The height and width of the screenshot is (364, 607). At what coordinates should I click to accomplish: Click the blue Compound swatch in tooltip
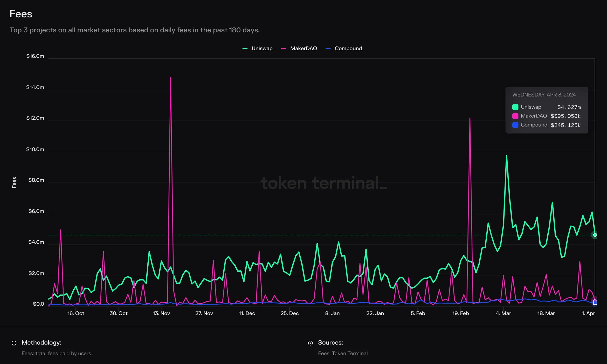pos(515,125)
